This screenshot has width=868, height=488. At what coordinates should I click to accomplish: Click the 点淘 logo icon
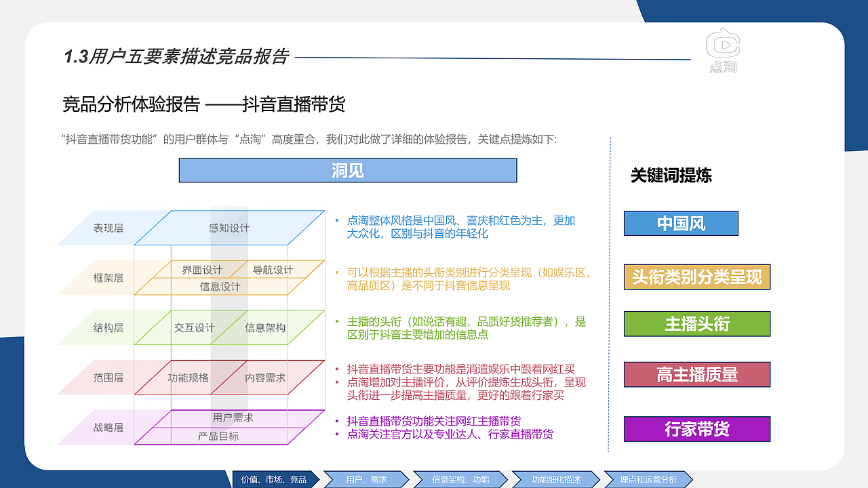pyautogui.click(x=723, y=51)
